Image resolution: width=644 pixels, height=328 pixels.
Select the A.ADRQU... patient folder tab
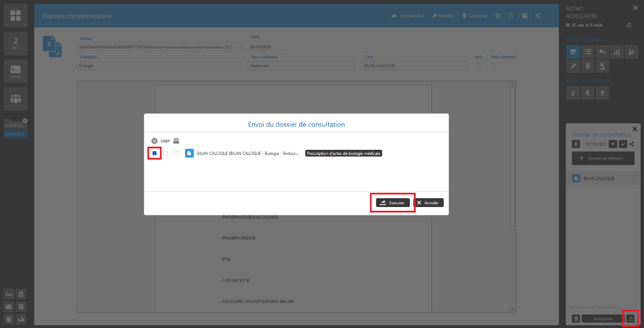point(16,126)
